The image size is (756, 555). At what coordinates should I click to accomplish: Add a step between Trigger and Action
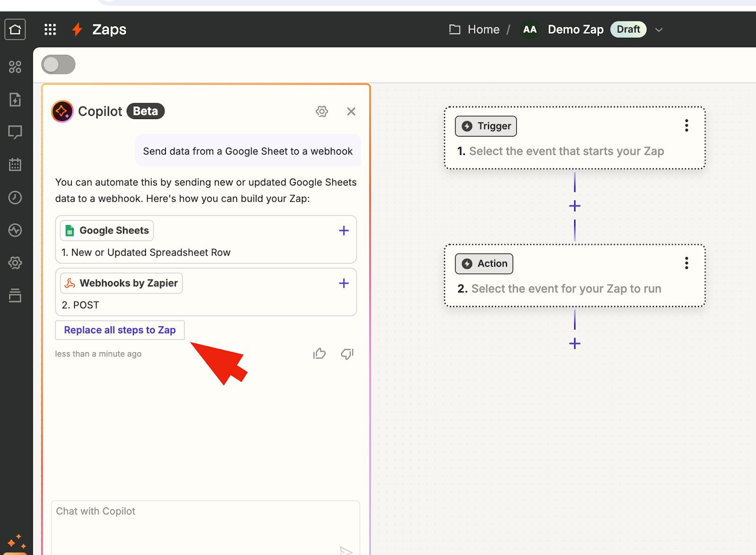pyautogui.click(x=575, y=206)
